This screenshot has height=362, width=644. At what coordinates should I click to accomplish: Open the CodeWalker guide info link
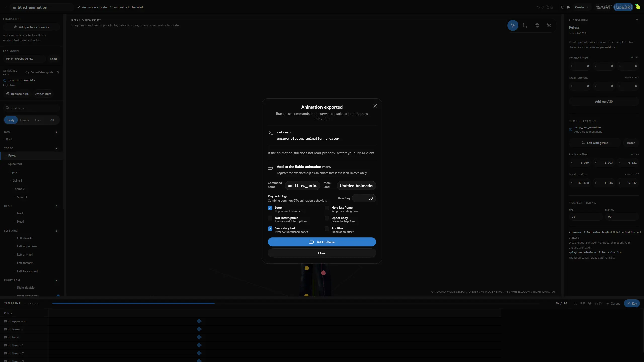pos(39,73)
